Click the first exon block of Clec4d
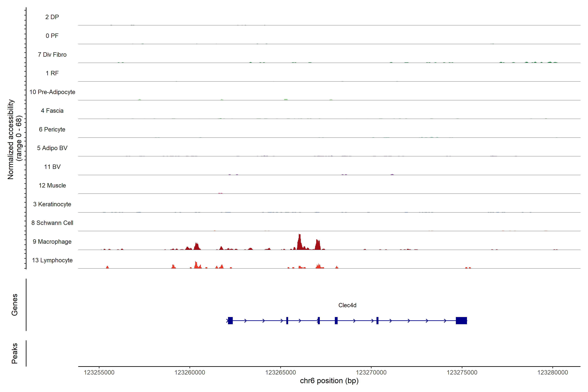Screen dimensions: 588x392 [x=230, y=320]
